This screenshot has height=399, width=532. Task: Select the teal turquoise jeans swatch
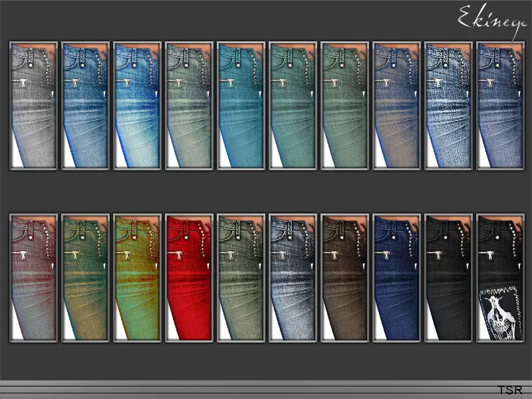[241, 106]
